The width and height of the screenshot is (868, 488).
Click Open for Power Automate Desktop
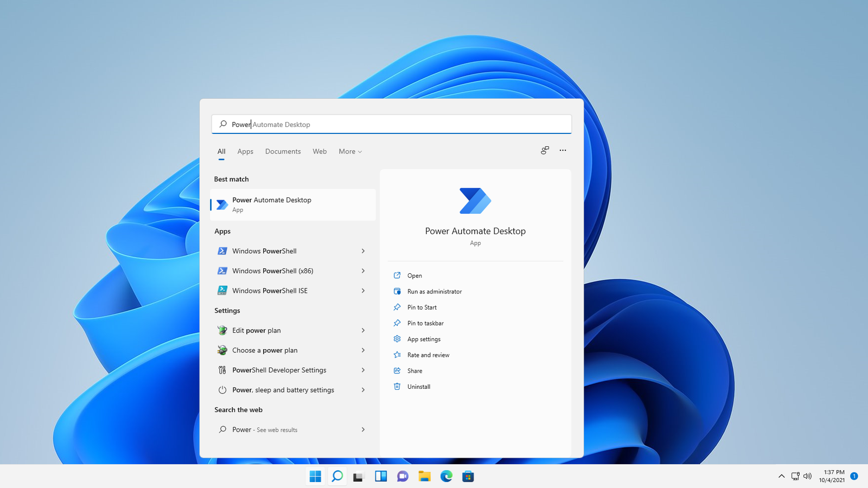pos(414,275)
